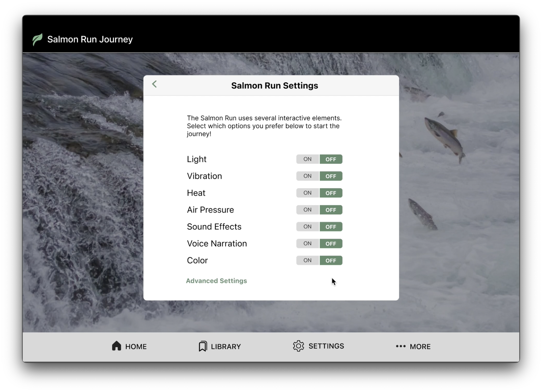Click the Heat setting label
The width and height of the screenshot is (542, 392).
196,193
